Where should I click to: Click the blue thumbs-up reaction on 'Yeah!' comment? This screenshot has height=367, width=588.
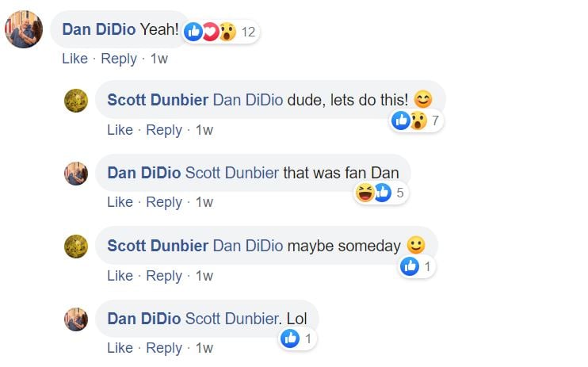tap(193, 32)
